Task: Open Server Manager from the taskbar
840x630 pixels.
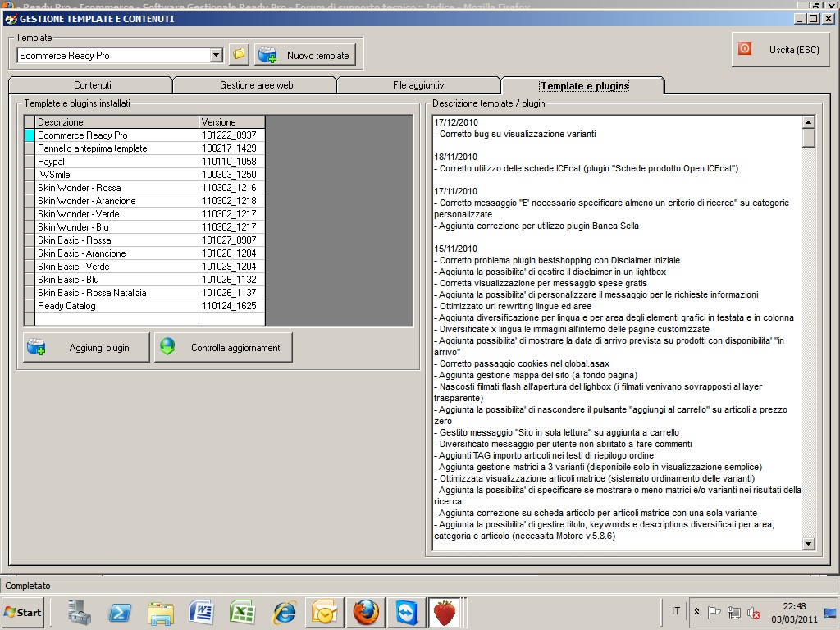Action: pos(80,612)
